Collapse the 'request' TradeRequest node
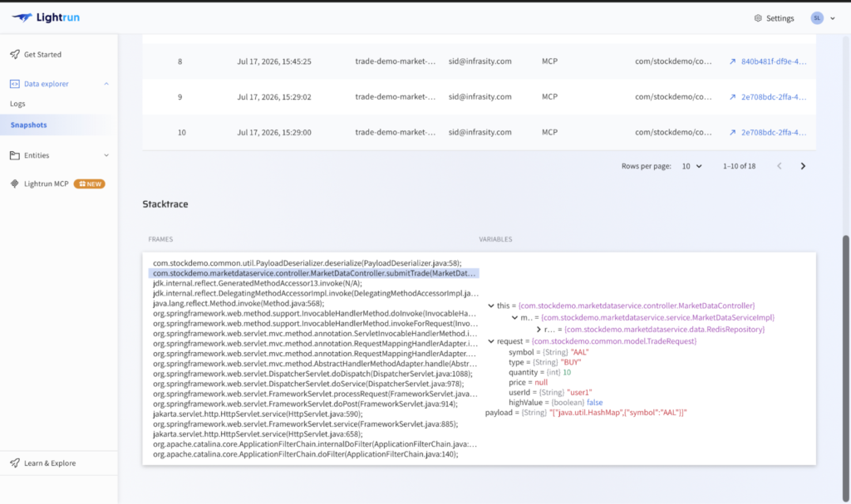Image resolution: width=851 pixels, height=504 pixels. (x=490, y=341)
